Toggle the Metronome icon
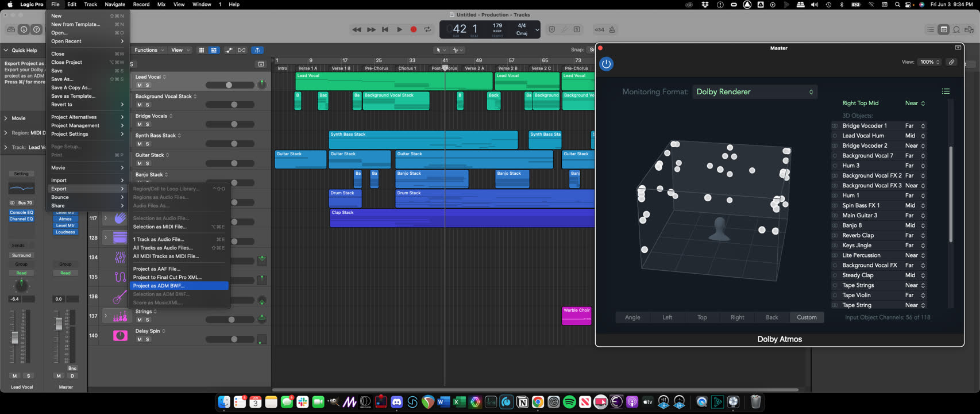The image size is (980, 414). click(612, 29)
